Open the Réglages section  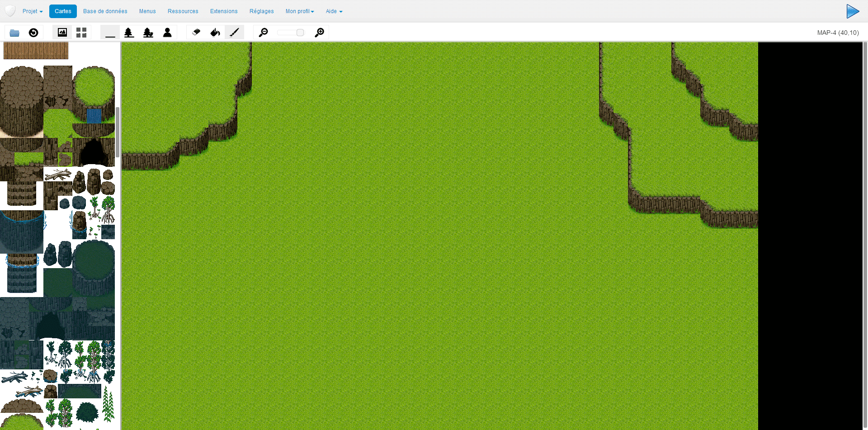[262, 11]
